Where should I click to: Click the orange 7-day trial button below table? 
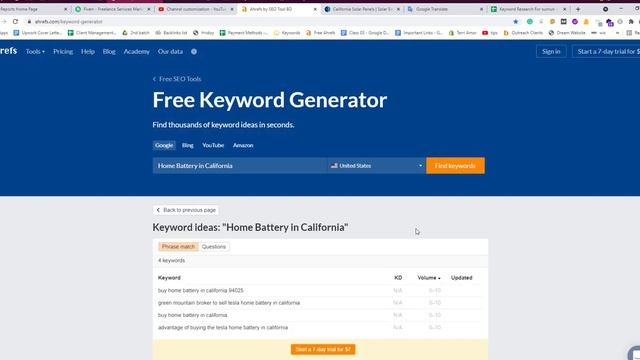[323, 349]
